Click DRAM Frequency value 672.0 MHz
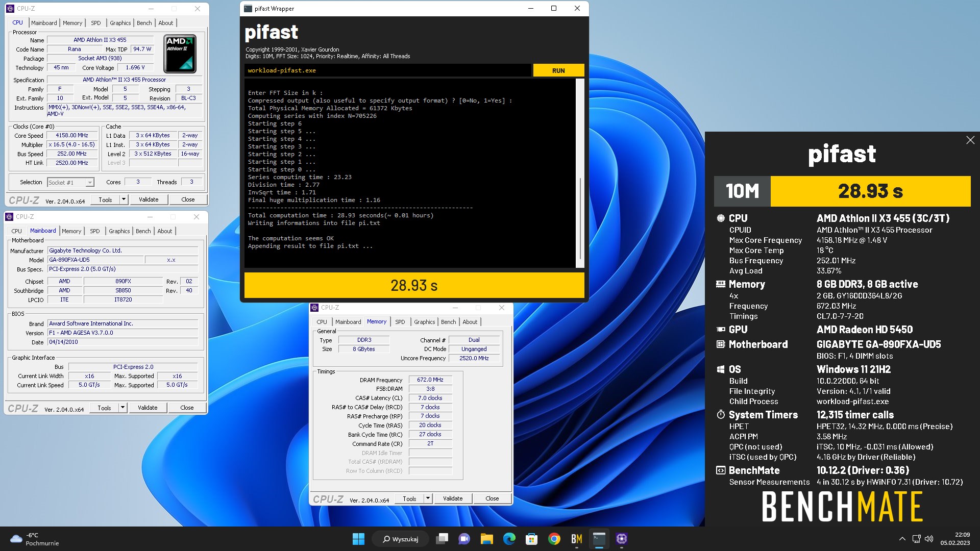 430,380
